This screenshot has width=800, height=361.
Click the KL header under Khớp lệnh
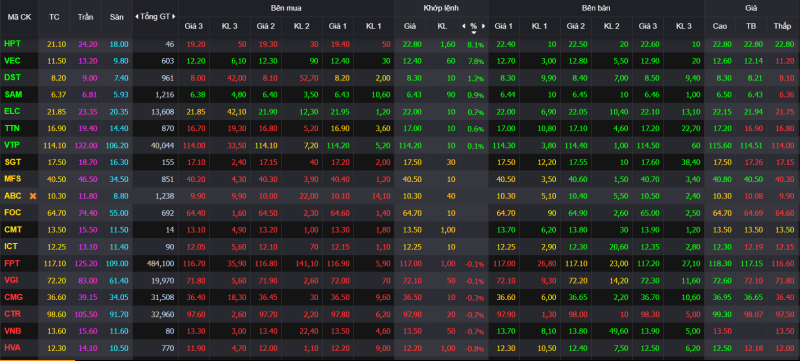[x=442, y=26]
